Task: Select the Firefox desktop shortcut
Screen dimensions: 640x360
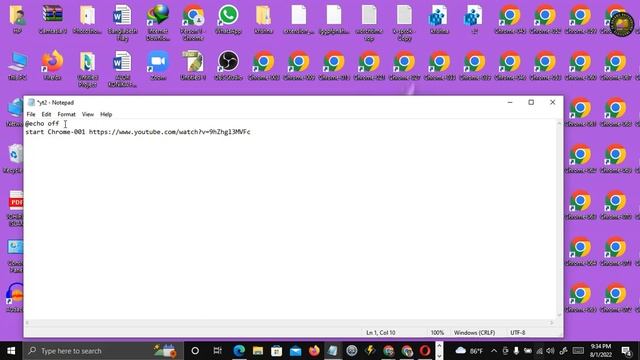Action: [52, 65]
